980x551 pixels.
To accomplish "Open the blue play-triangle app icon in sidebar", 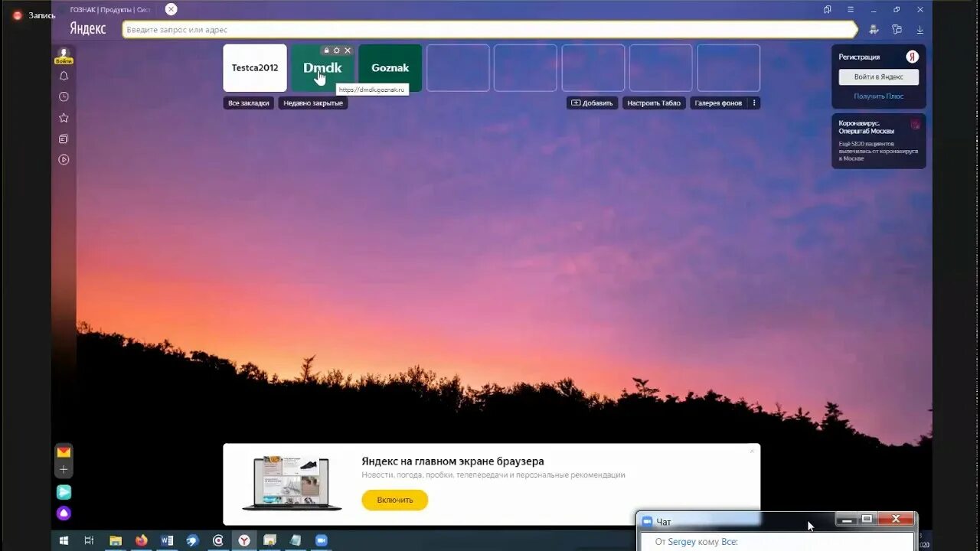I will 64,492.
